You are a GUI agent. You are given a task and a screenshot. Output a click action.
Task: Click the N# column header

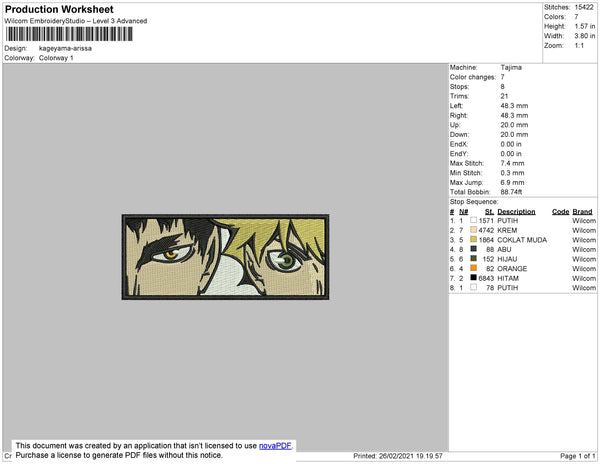pos(463,212)
